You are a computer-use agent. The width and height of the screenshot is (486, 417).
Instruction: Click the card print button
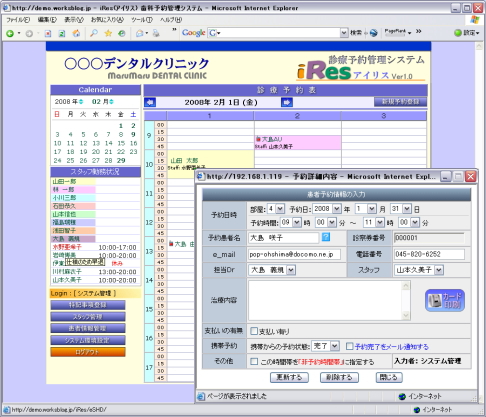click(x=445, y=300)
